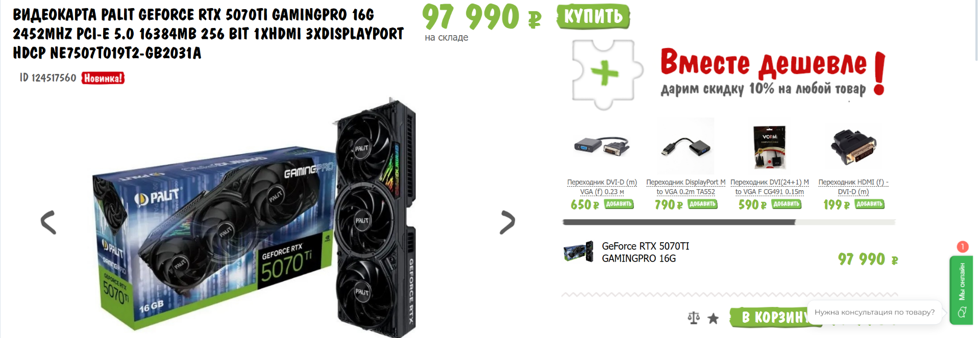Show previous product photo with left arrow
The width and height of the screenshot is (980, 338).
tap(48, 222)
